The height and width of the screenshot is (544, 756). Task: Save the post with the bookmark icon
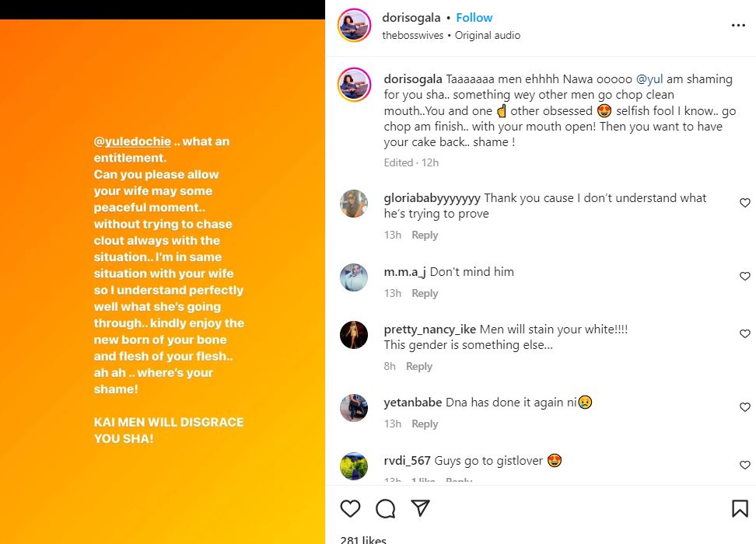[x=740, y=508]
